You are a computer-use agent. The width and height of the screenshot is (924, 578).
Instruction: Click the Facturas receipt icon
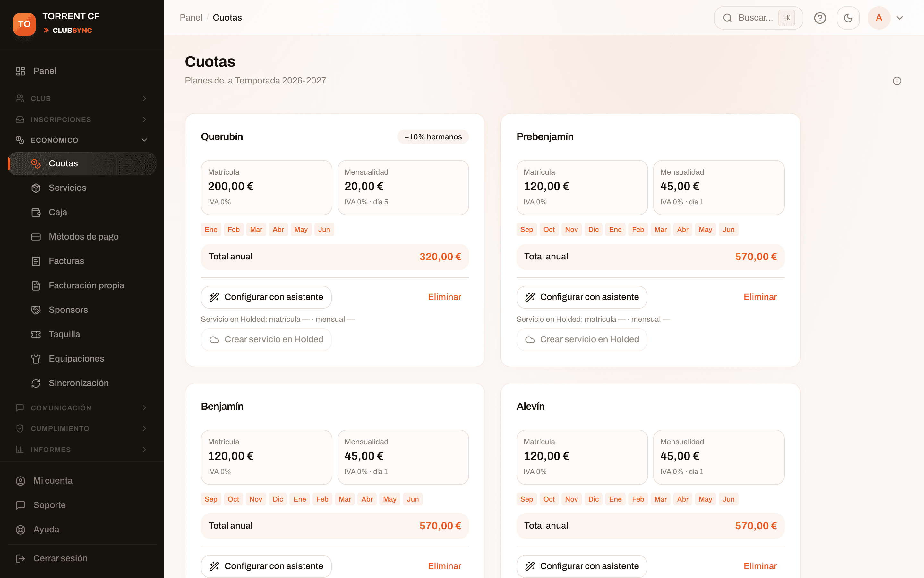coord(36,261)
